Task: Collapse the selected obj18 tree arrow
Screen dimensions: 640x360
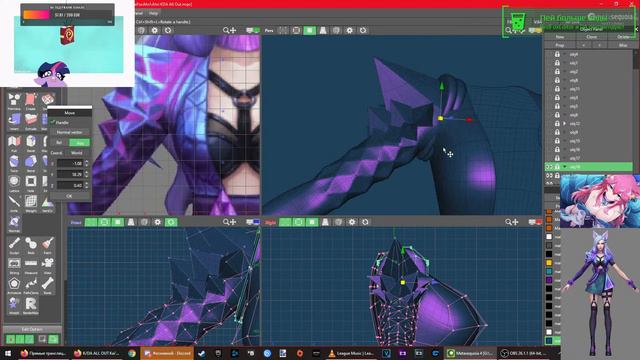Action: click(565, 167)
